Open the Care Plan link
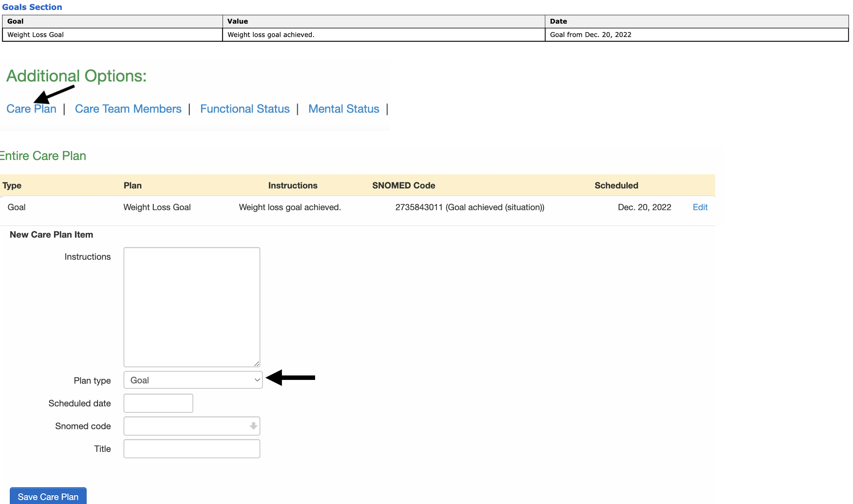The height and width of the screenshot is (504, 853). pos(31,109)
